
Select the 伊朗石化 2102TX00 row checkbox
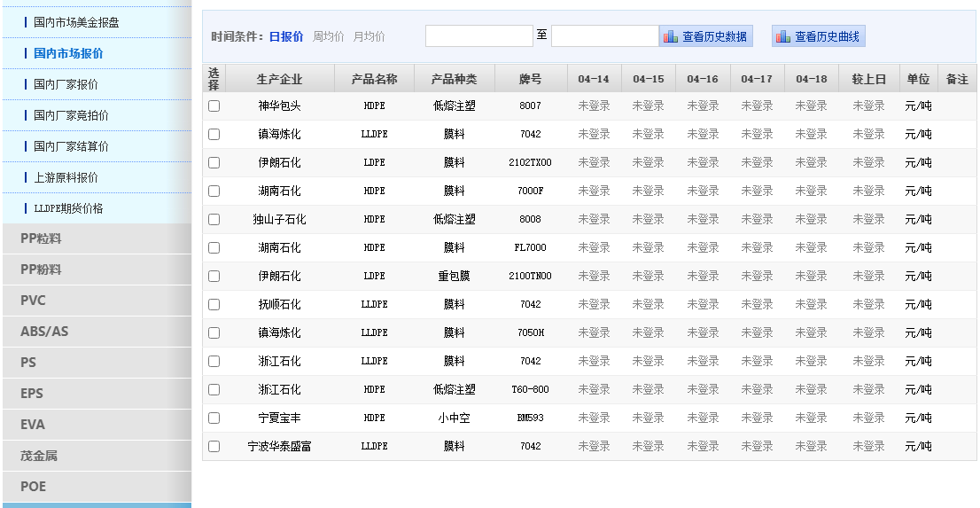point(214,163)
